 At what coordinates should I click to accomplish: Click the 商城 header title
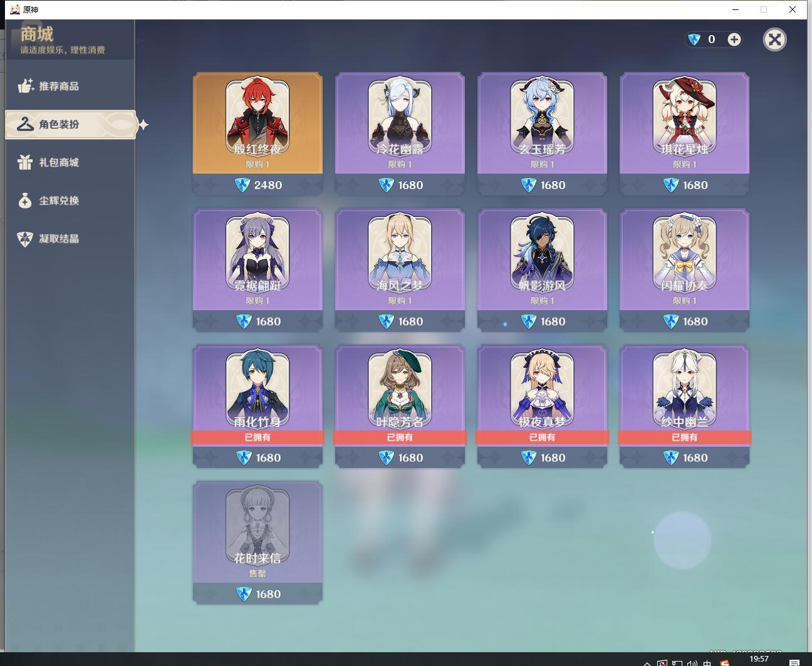tap(37, 33)
